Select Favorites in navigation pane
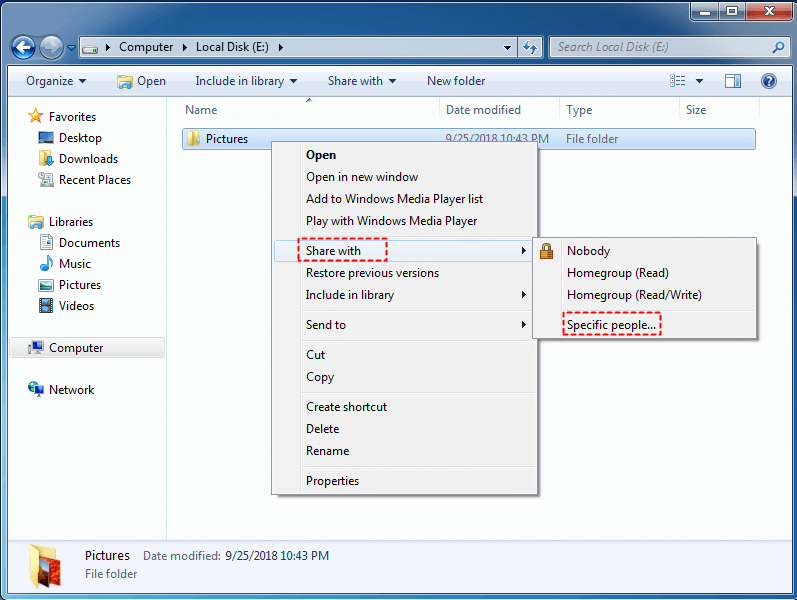 (x=72, y=116)
